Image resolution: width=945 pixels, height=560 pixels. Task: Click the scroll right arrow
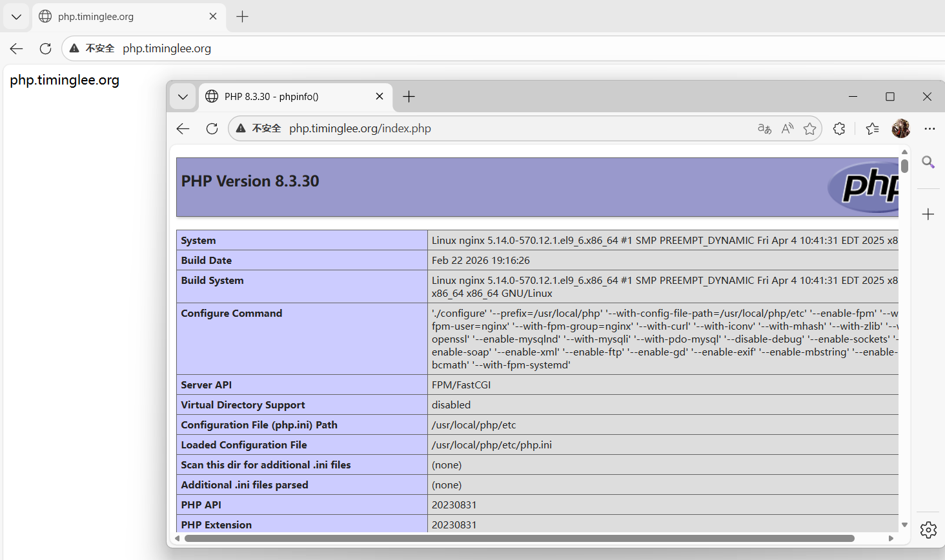click(x=891, y=538)
